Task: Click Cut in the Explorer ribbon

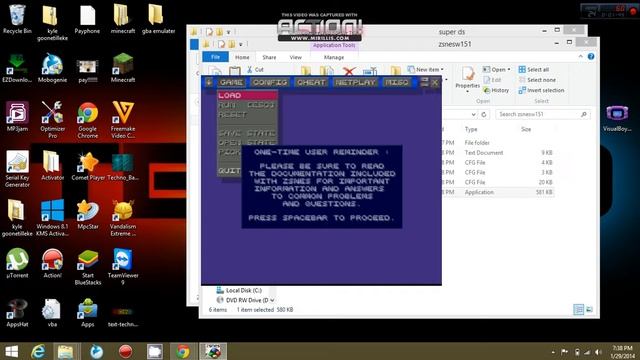Action: (x=256, y=70)
